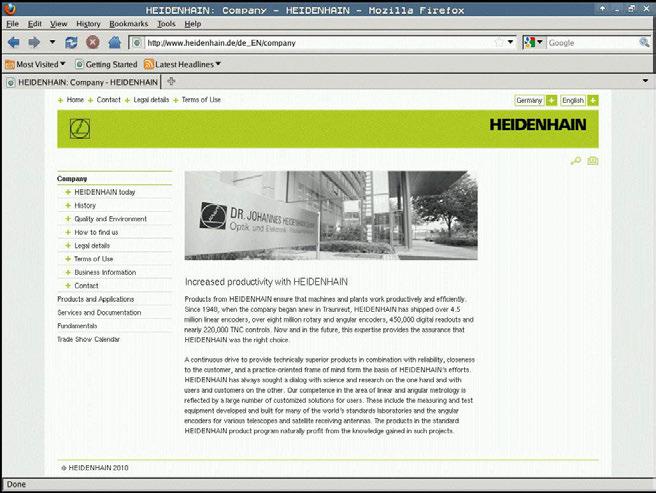Click the browser Back arrow button
This screenshot has height=493, width=656.
pos(13,42)
